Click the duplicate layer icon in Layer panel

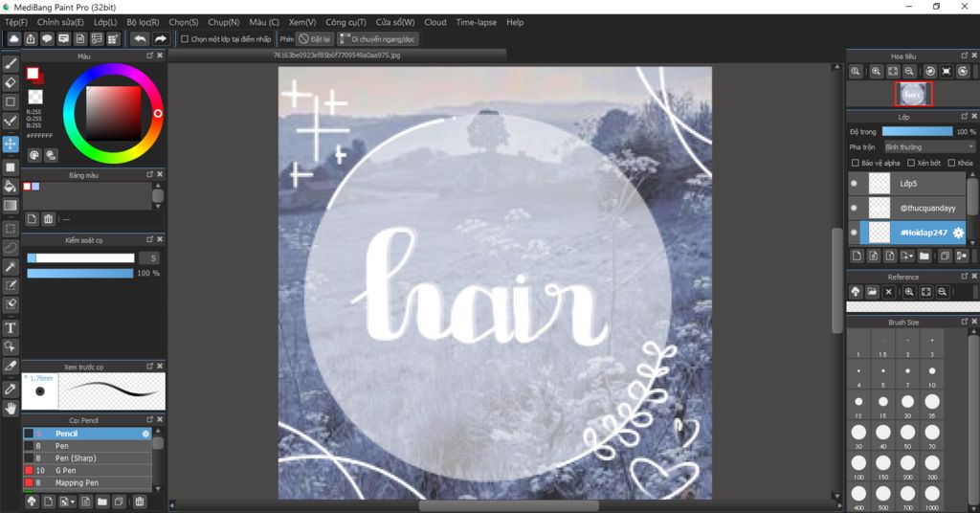945,256
